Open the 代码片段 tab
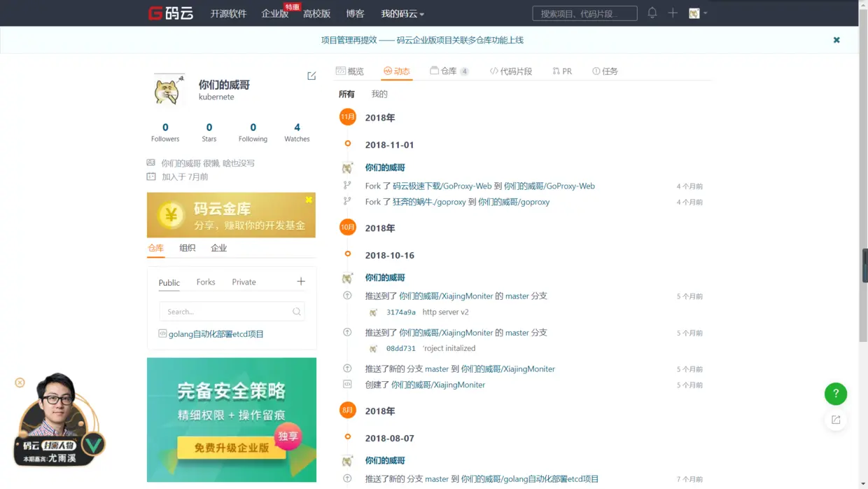This screenshot has width=868, height=489. [x=511, y=71]
